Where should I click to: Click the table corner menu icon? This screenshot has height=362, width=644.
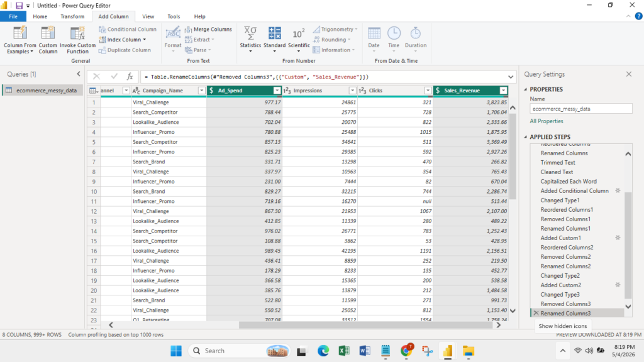coord(94,90)
